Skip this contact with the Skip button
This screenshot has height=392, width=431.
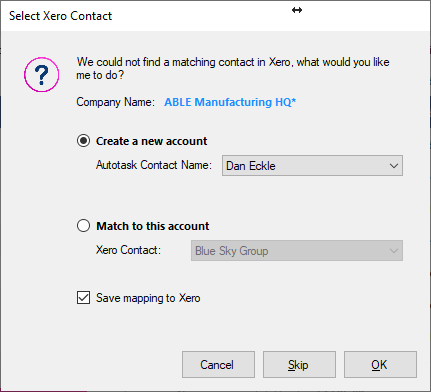(x=299, y=364)
